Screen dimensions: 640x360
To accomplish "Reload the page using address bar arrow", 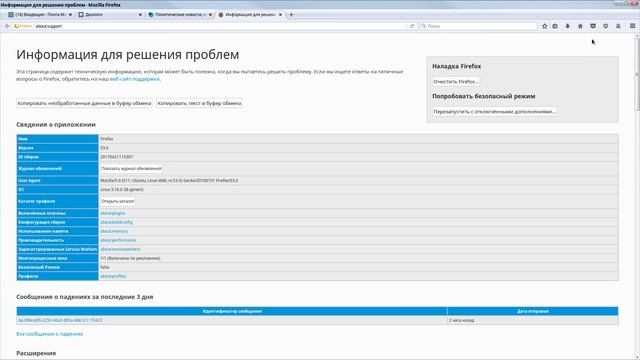I will point(412,26).
